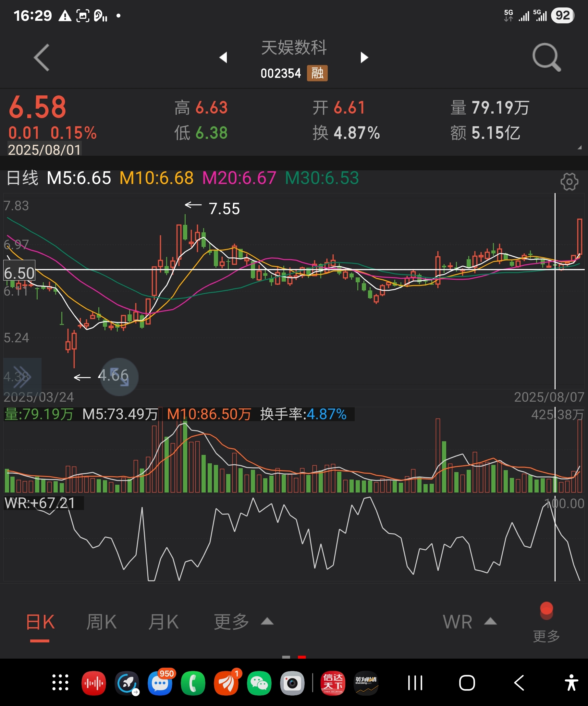588x706 pixels.
Task: Tap the M20:6.67 moving average label
Action: coord(239,178)
